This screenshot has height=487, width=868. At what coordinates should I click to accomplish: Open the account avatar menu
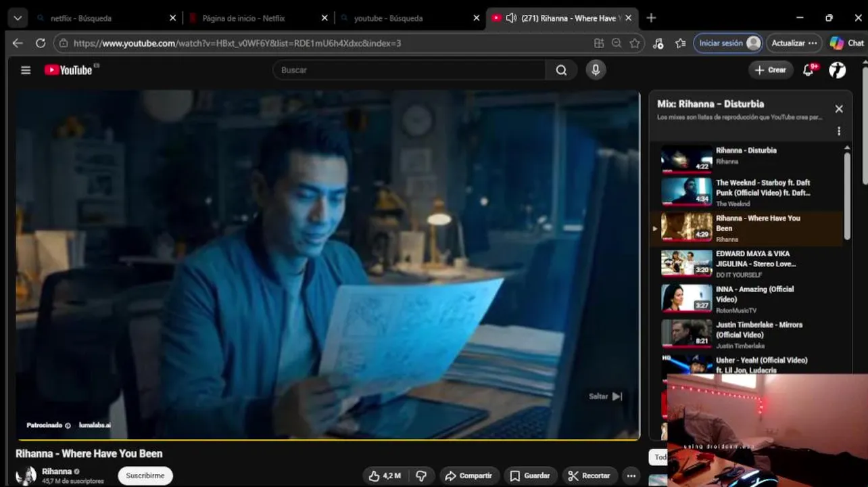click(x=838, y=70)
